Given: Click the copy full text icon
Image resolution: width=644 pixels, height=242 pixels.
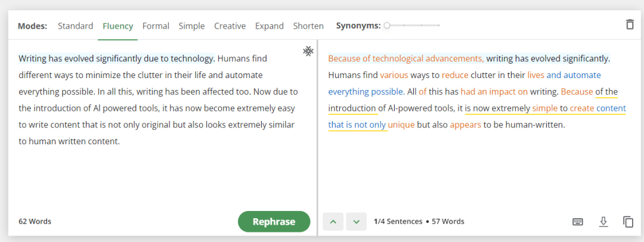Looking at the screenshot, I should (x=628, y=222).
